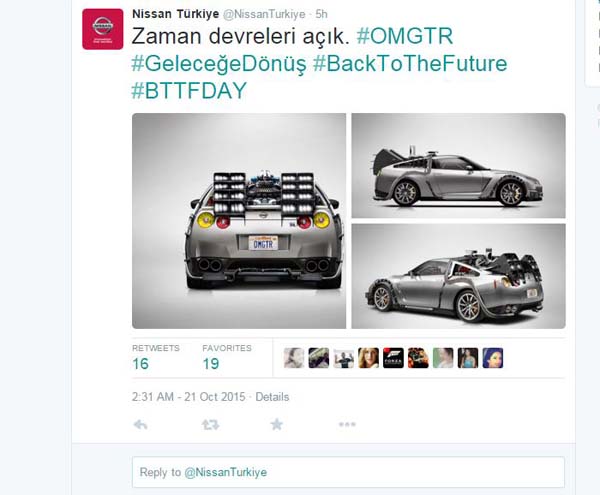Open the Nissan Türkiye profile avatar
The image size is (600, 495).
click(x=103, y=29)
